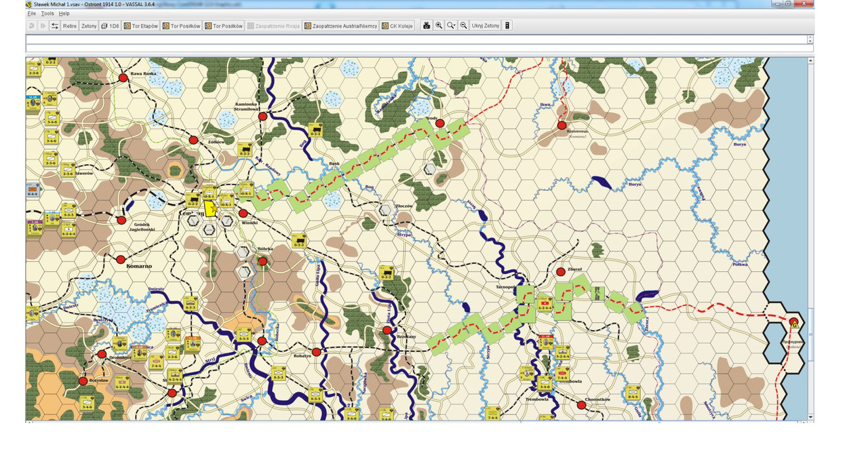868x470 pixels.
Task: Select the 6-3-3 counter by Dniestr river
Action: [191, 304]
